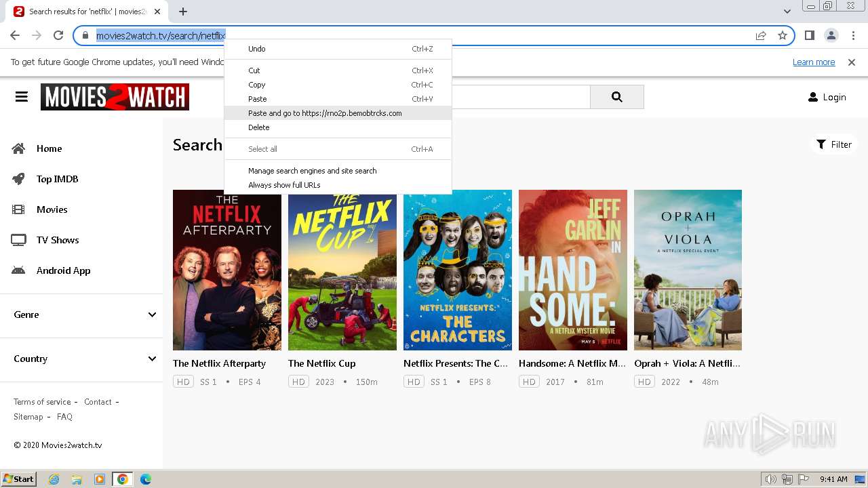This screenshot has width=868, height=488.
Task: Click the Login button
Action: [827, 97]
